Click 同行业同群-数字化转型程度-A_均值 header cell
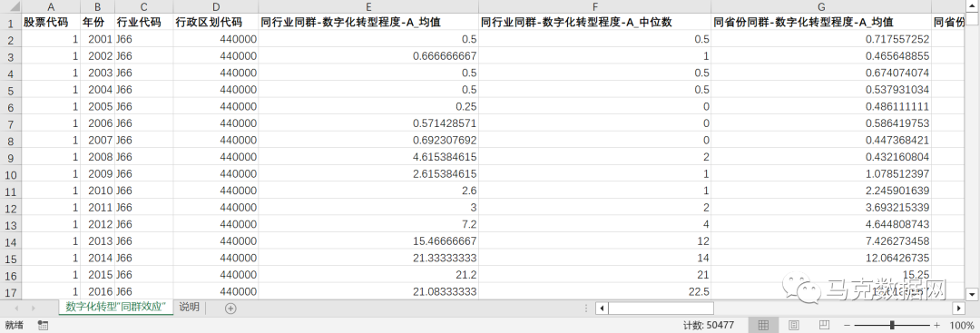980x333 pixels. 368,23
